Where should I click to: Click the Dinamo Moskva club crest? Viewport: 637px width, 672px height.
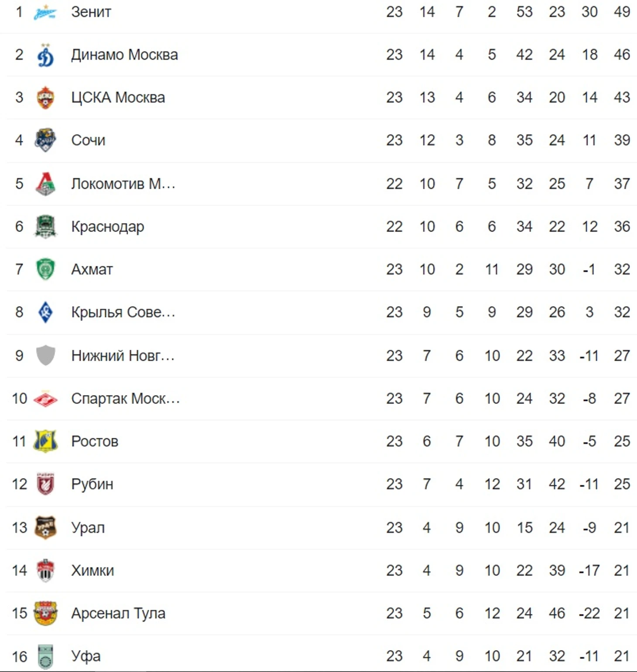pyautogui.click(x=45, y=55)
